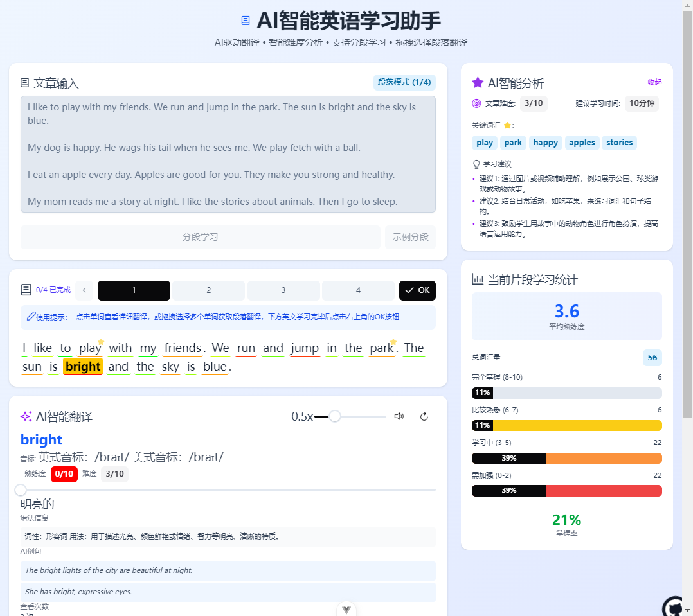This screenshot has height=616, width=693.
Task: Select the word "friends" in the passage
Action: (183, 348)
